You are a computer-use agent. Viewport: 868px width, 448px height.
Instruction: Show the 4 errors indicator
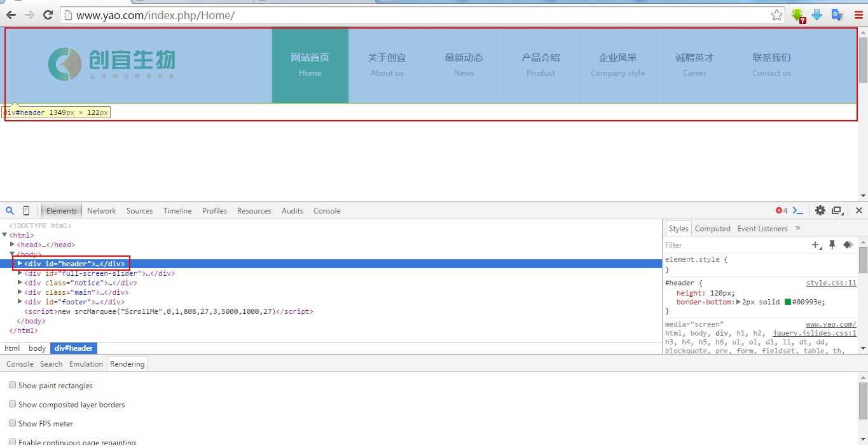782,211
